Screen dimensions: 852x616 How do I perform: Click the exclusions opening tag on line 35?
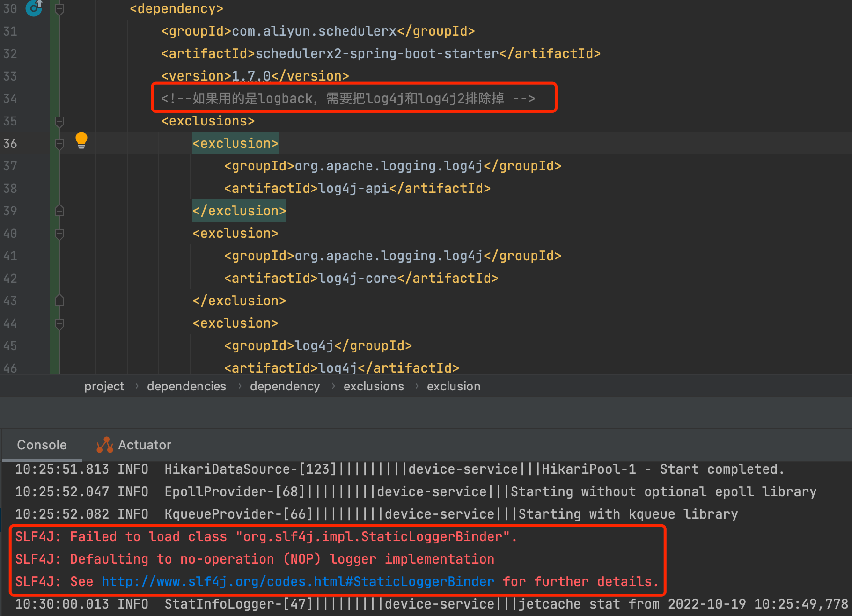click(x=208, y=121)
